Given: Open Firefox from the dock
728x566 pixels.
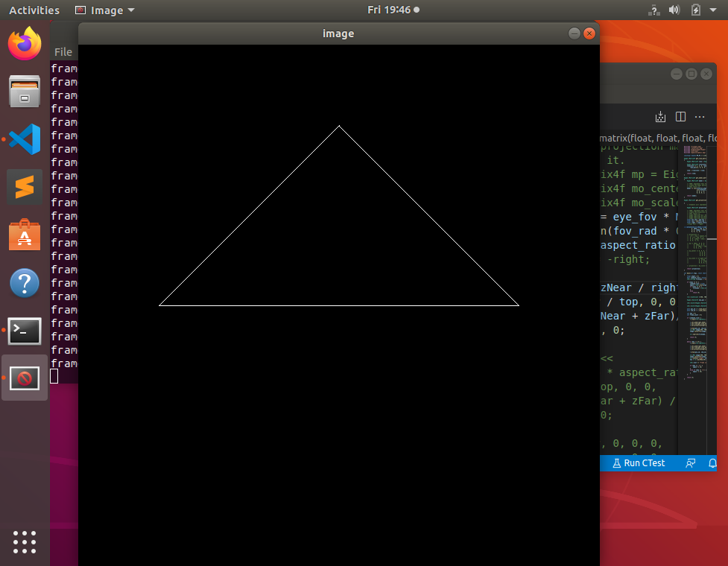Looking at the screenshot, I should point(25,44).
